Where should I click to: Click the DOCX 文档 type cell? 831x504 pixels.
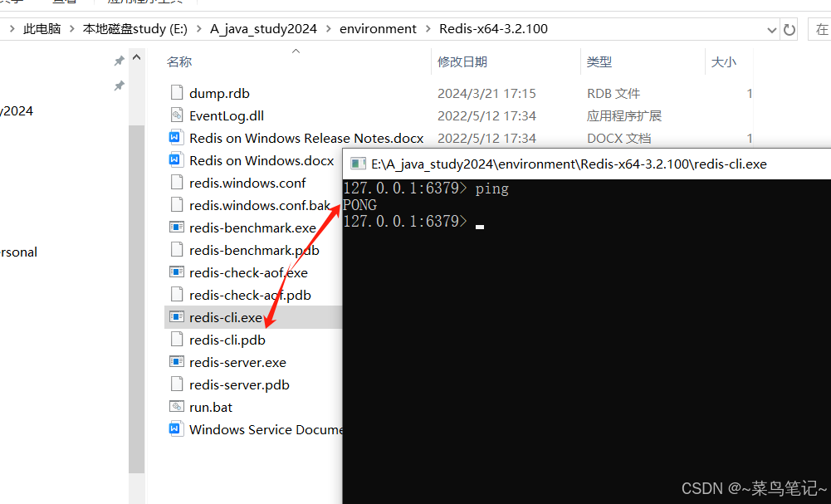click(x=618, y=139)
